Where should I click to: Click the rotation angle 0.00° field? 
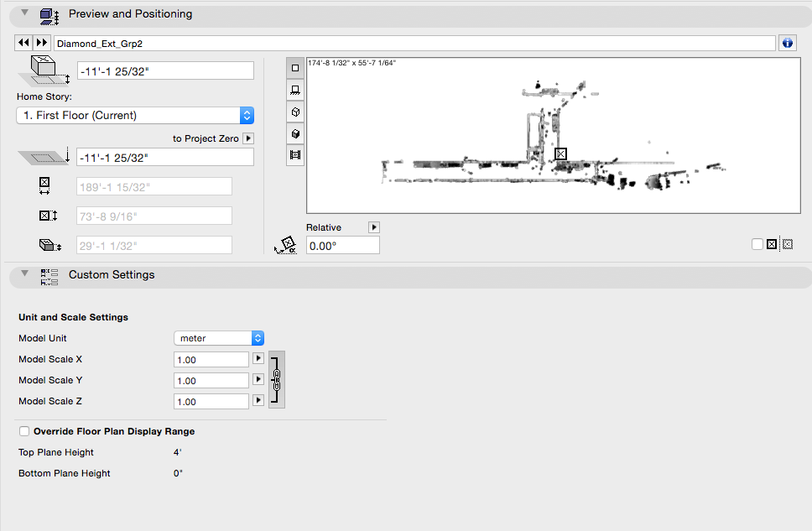pos(343,246)
